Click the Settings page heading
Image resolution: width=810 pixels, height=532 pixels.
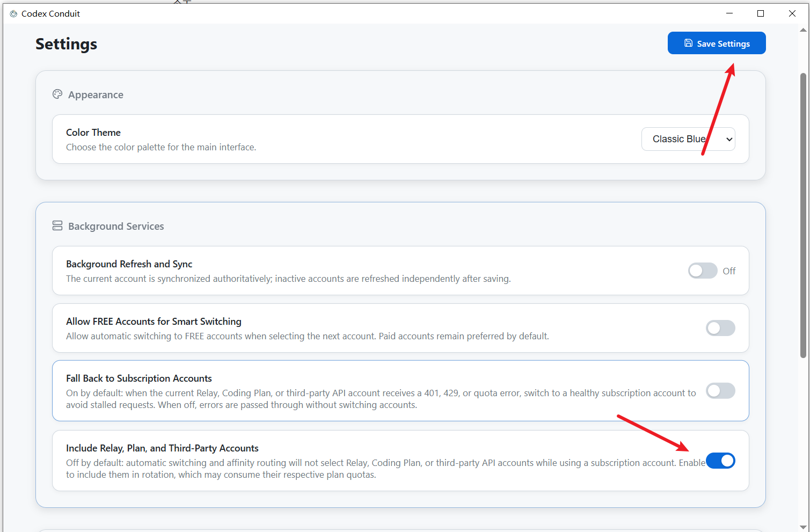pos(67,44)
